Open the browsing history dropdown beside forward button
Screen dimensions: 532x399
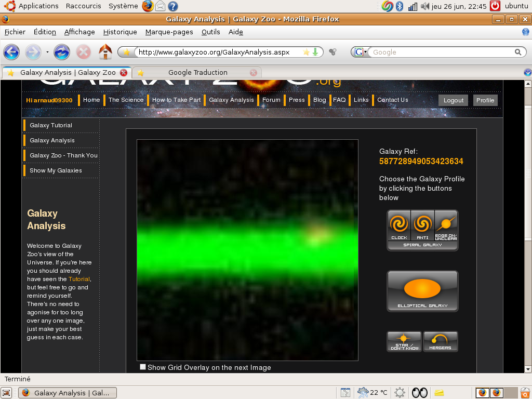click(47, 52)
